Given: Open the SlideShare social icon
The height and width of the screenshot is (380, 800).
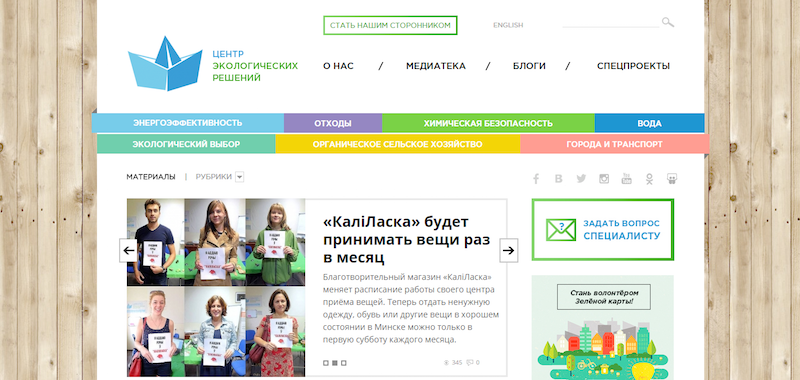Looking at the screenshot, I should pyautogui.click(x=672, y=179).
